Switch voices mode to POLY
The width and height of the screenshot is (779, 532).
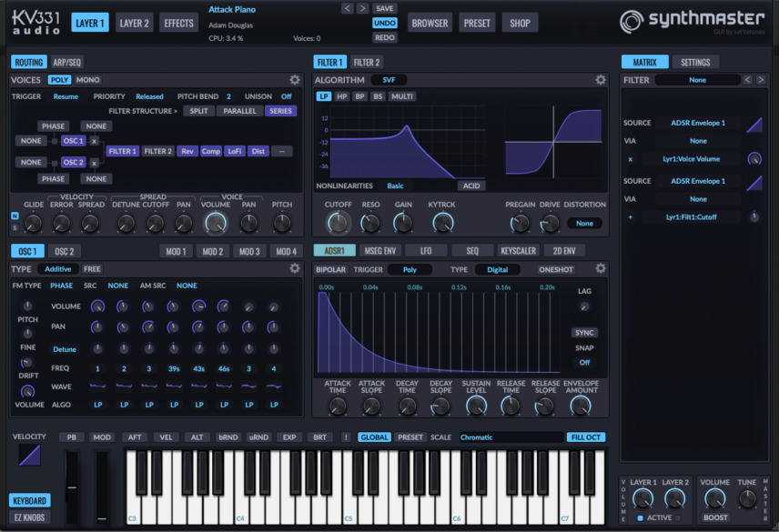pyautogui.click(x=60, y=80)
